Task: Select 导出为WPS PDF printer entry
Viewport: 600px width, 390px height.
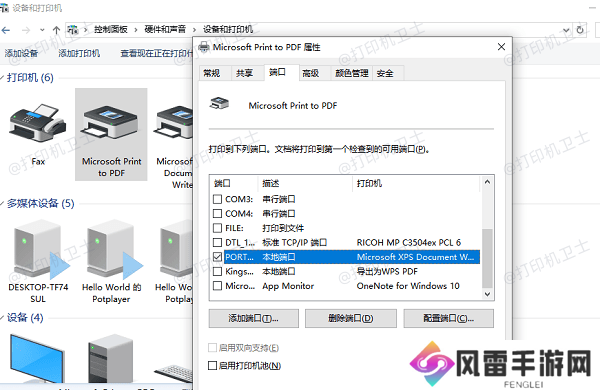Action: click(x=387, y=271)
